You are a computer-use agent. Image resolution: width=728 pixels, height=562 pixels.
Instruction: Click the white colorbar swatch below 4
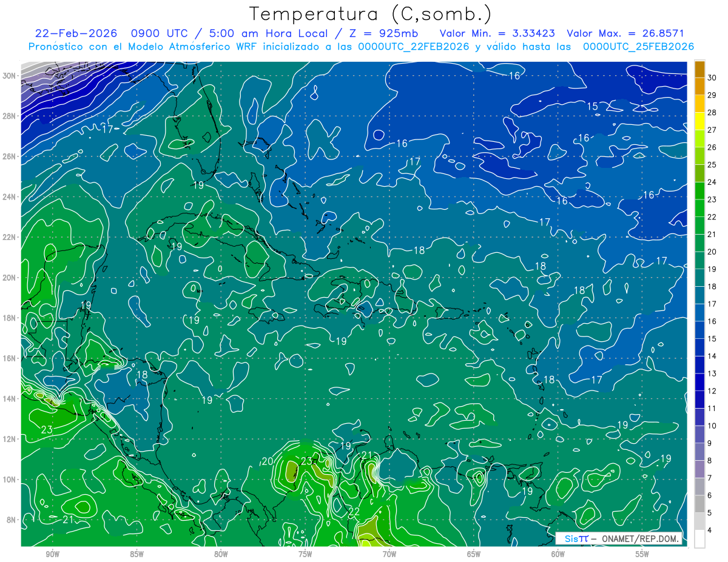coord(699,539)
